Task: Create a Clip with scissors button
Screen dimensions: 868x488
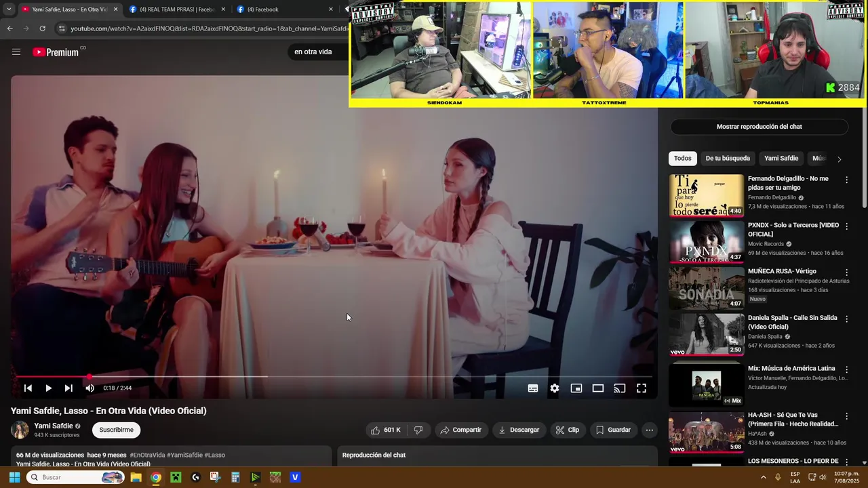Action: coord(567,430)
